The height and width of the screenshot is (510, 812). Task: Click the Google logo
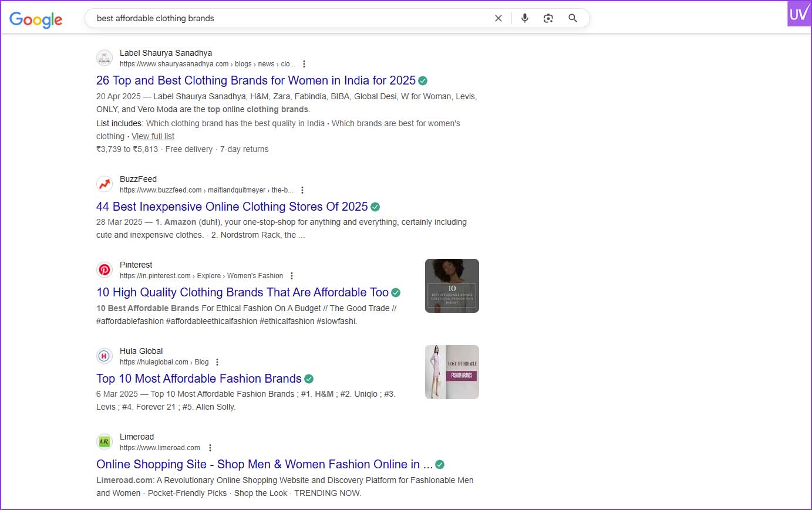click(x=36, y=19)
